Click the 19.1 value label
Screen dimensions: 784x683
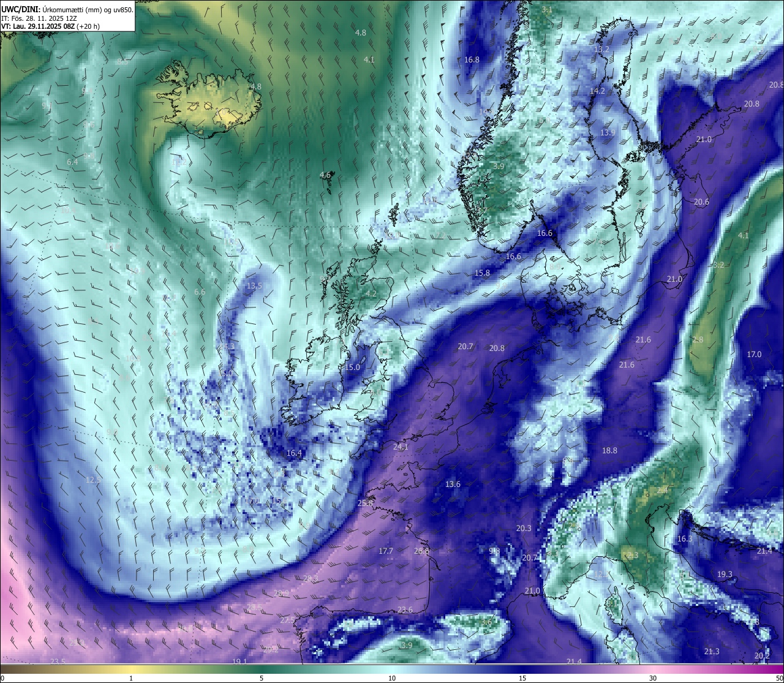pos(239,662)
